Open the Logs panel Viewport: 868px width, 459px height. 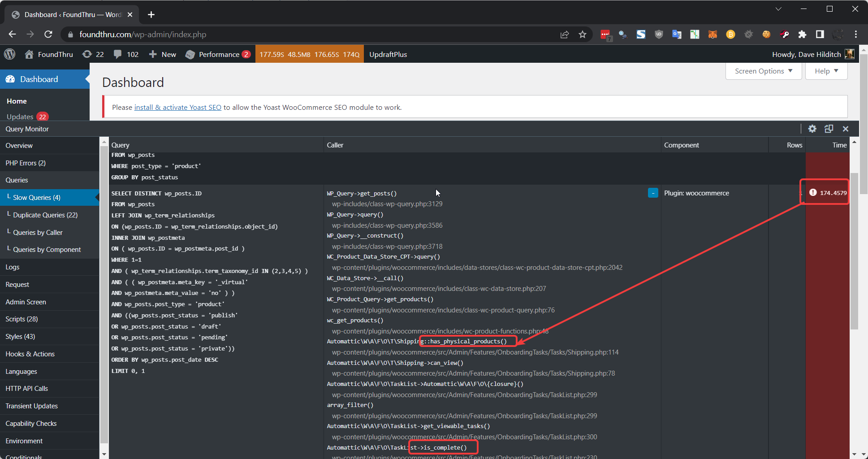pyautogui.click(x=49, y=267)
